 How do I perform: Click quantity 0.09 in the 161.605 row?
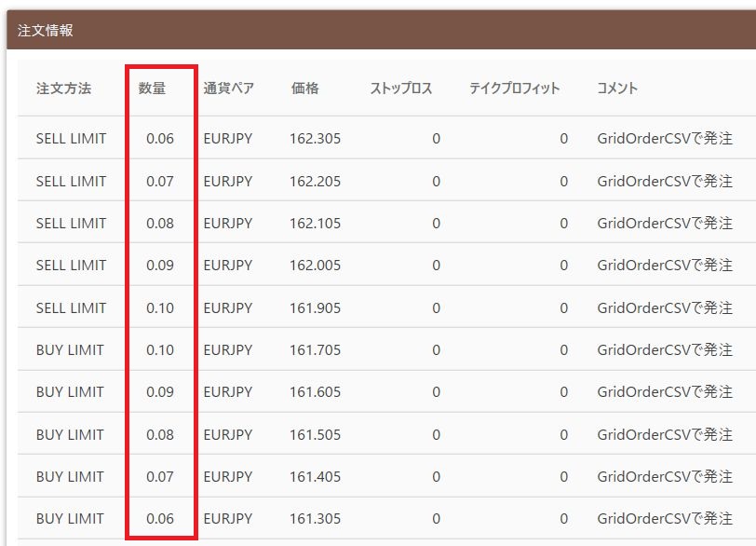pos(160,391)
